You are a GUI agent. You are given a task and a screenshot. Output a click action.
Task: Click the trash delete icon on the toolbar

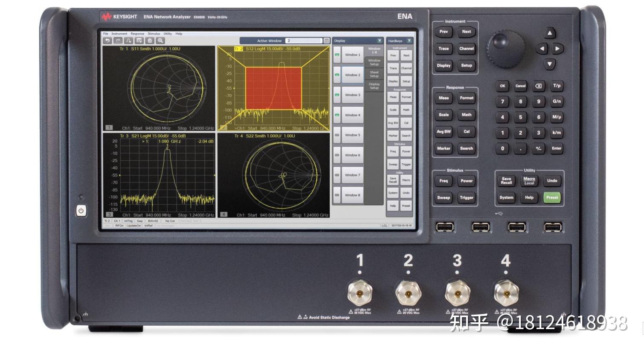point(149,40)
